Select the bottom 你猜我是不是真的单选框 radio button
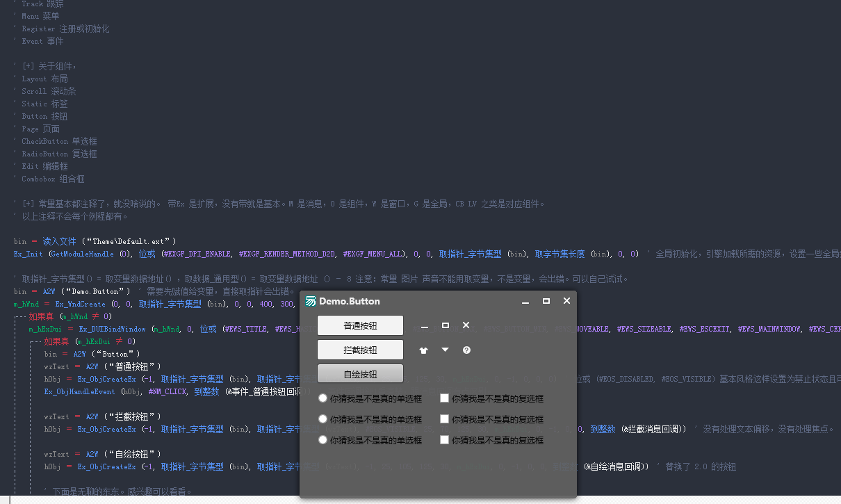The image size is (841, 504). coord(322,440)
